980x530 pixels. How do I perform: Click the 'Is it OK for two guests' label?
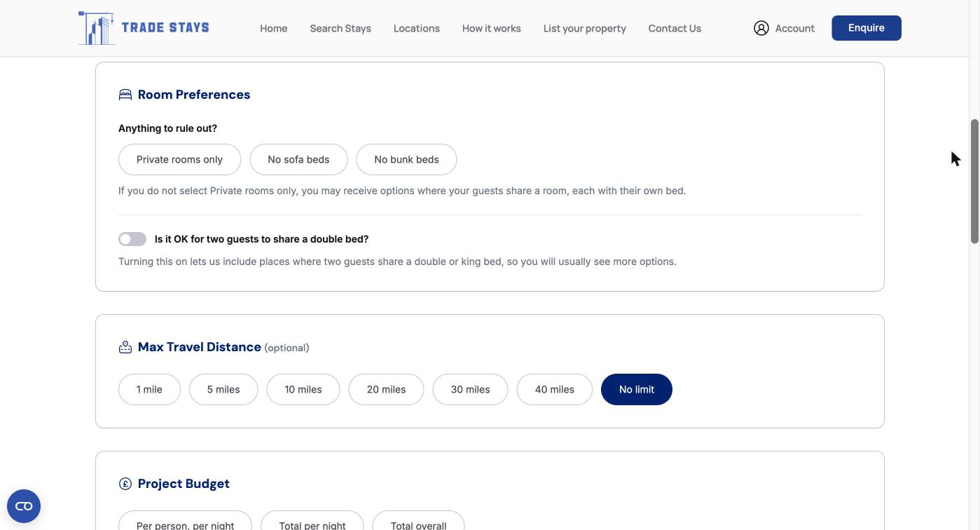click(262, 239)
